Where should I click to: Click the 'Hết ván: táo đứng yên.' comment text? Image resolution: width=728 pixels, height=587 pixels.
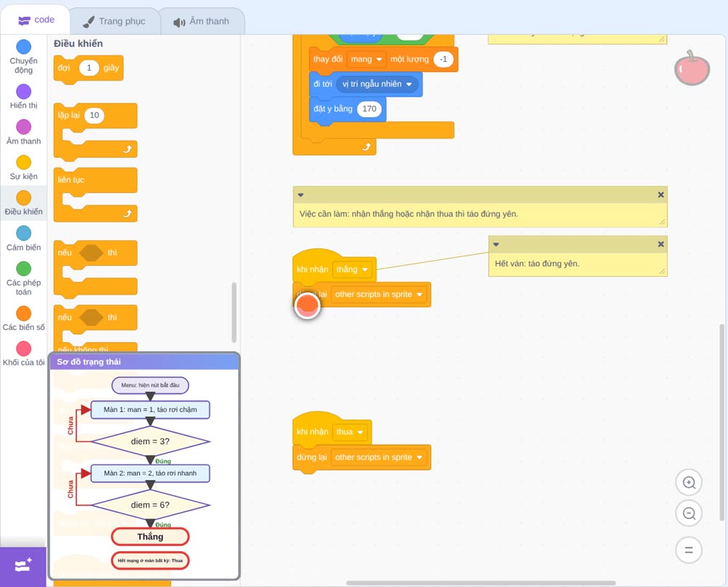coord(537,264)
